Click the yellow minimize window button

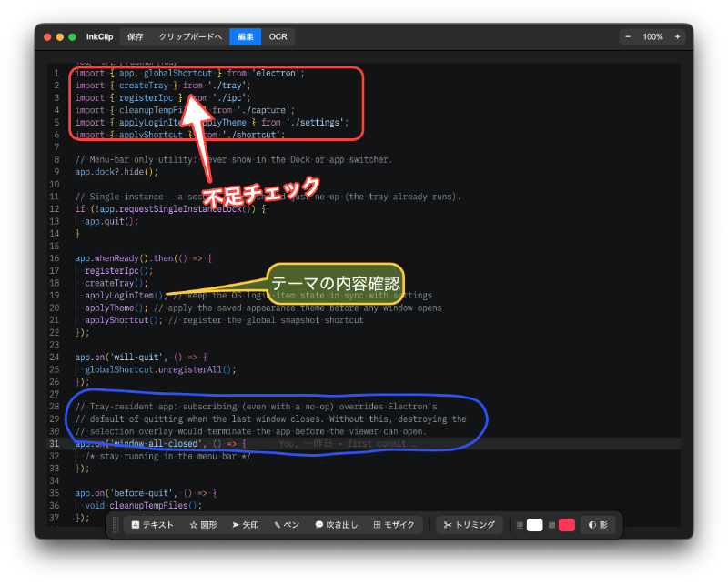click(59, 37)
